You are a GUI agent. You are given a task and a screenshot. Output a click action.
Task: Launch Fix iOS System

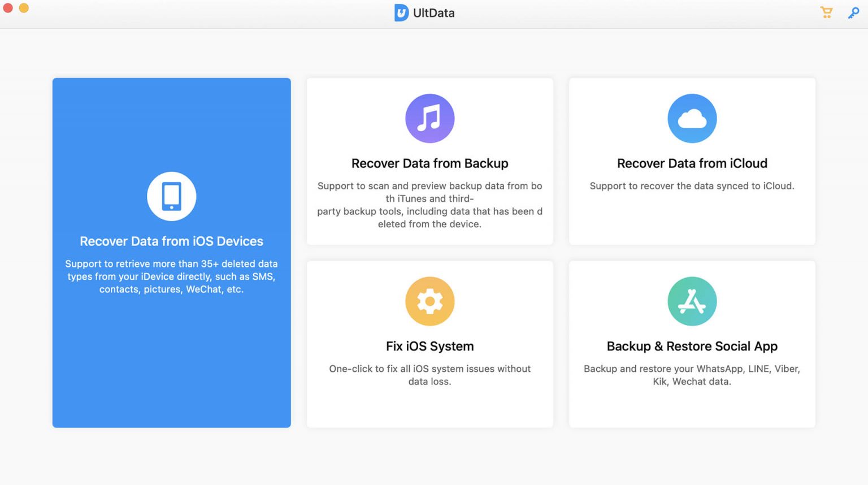click(x=430, y=344)
